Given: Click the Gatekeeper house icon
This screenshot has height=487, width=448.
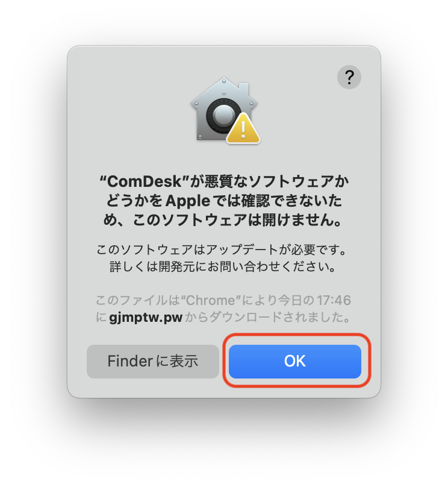Looking at the screenshot, I should (x=224, y=109).
